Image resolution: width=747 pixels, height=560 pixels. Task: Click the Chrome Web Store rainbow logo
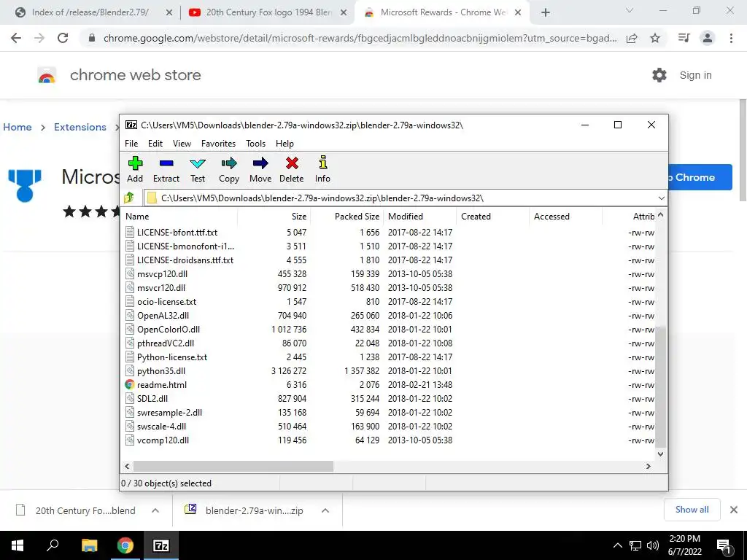(x=47, y=75)
